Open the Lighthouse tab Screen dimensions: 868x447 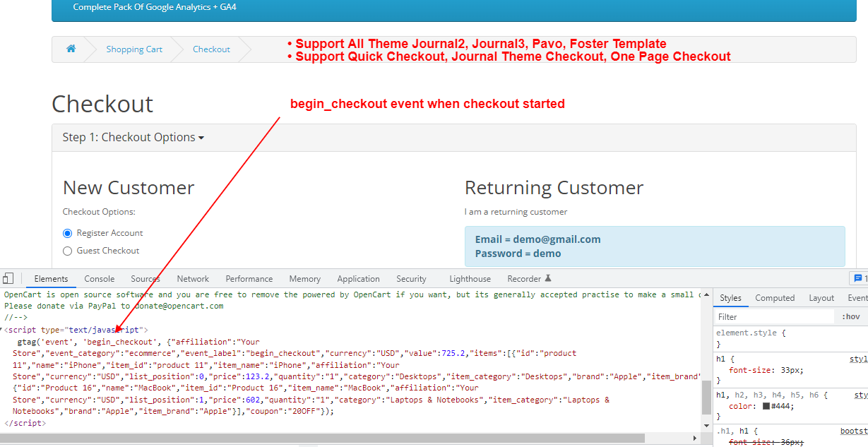coord(470,279)
